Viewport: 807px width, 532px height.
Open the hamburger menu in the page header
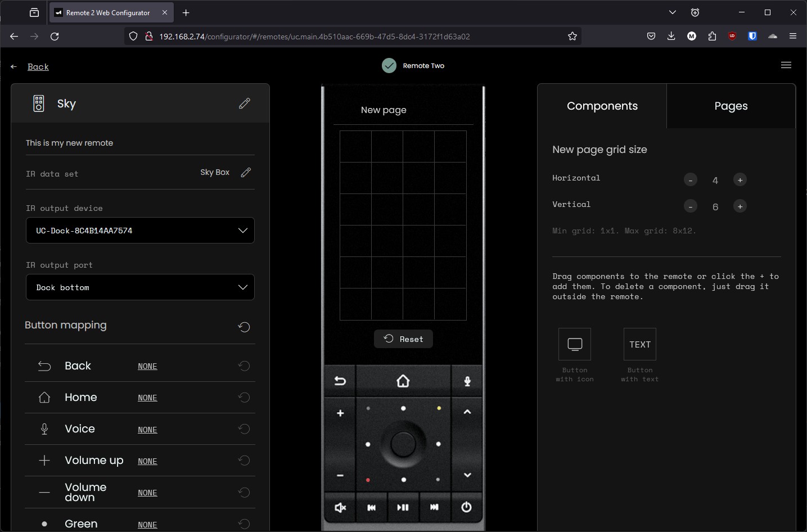tap(786, 65)
